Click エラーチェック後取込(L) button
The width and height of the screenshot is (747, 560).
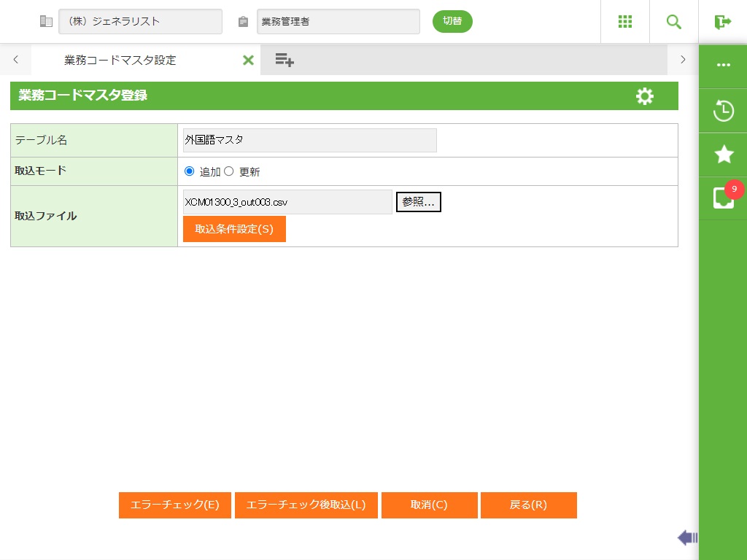306,505
